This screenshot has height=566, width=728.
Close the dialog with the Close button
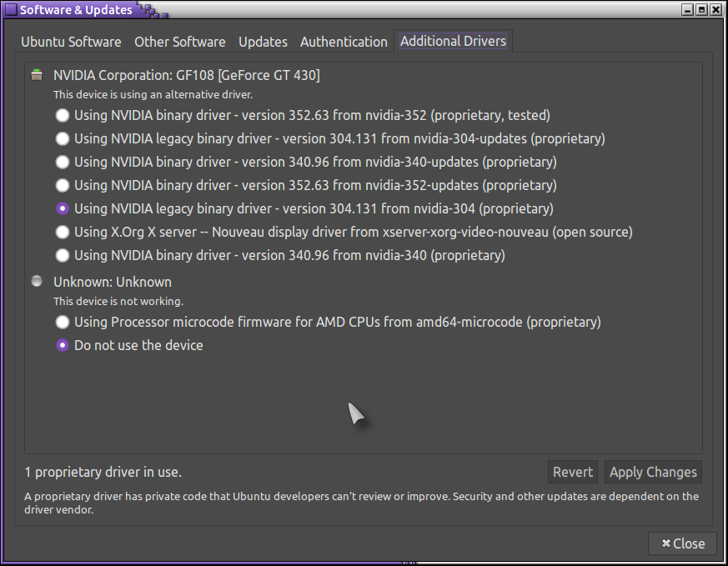coord(682,543)
